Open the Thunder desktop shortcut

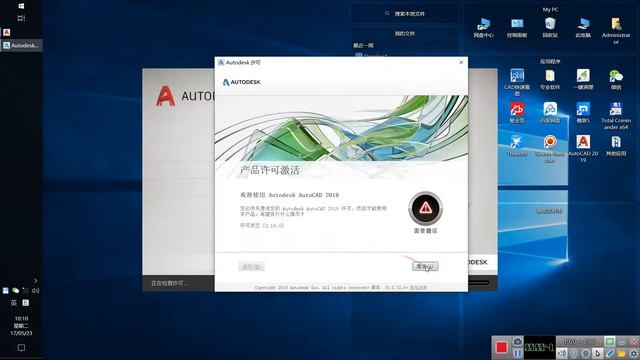pyautogui.click(x=517, y=146)
